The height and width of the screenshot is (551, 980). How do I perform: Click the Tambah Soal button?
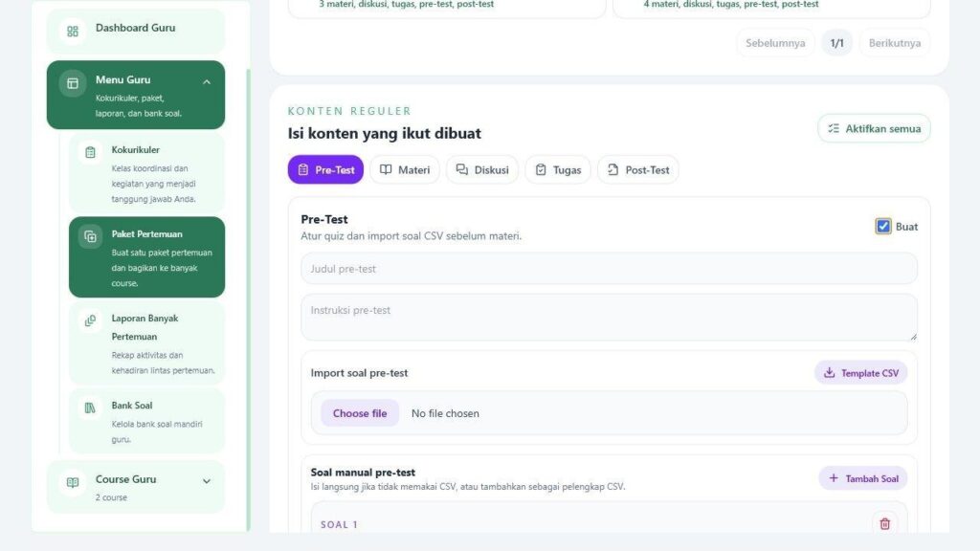[x=862, y=478]
